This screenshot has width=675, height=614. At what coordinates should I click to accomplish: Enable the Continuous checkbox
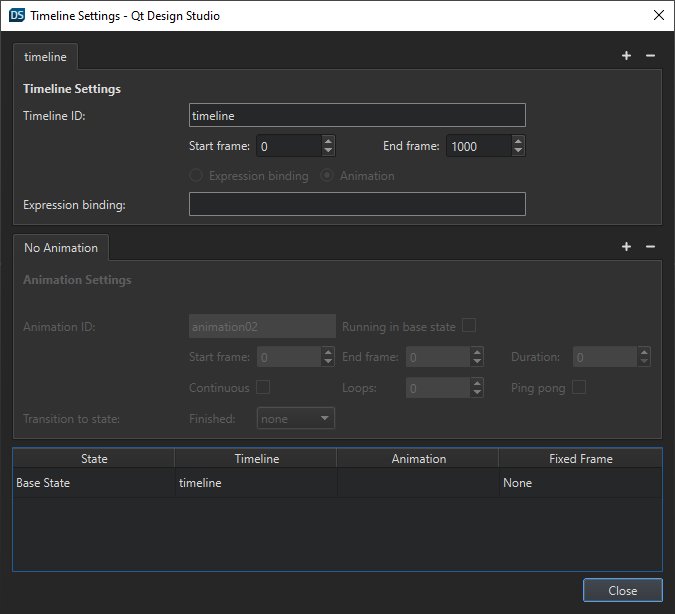click(263, 387)
